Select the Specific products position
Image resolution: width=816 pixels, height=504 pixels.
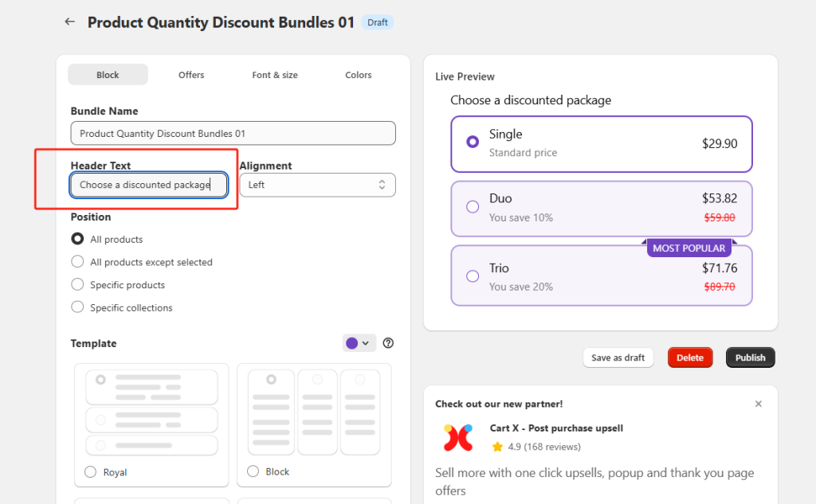point(77,284)
